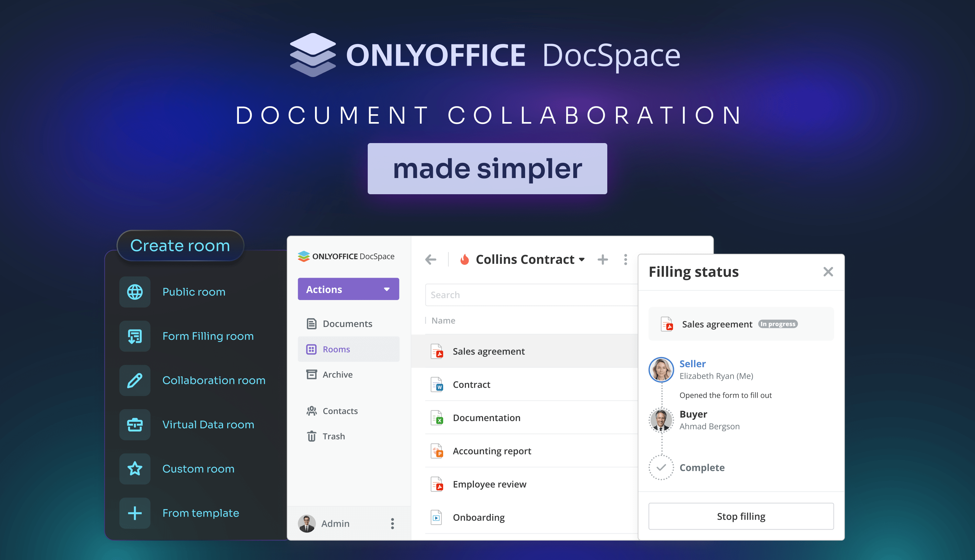Open the Archive section

click(337, 374)
